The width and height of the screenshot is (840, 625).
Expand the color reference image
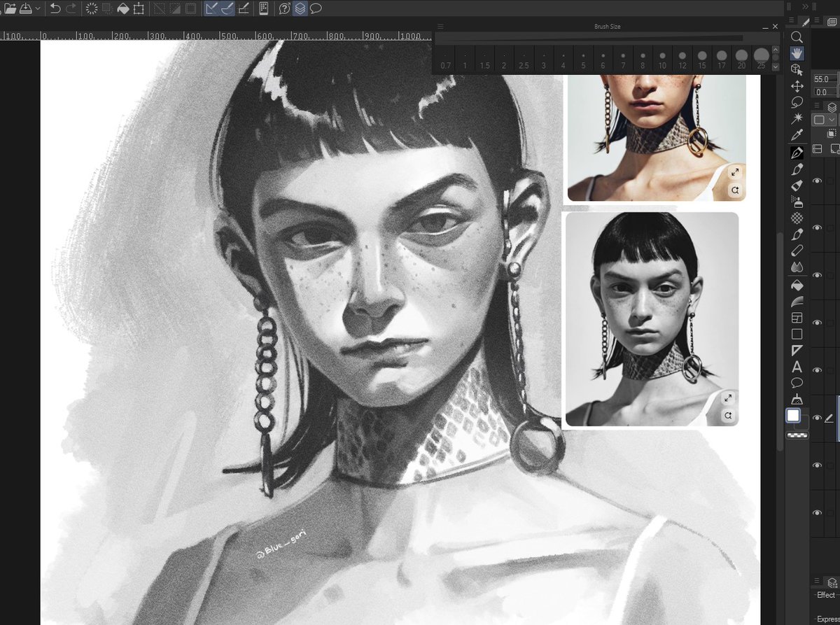click(x=736, y=172)
